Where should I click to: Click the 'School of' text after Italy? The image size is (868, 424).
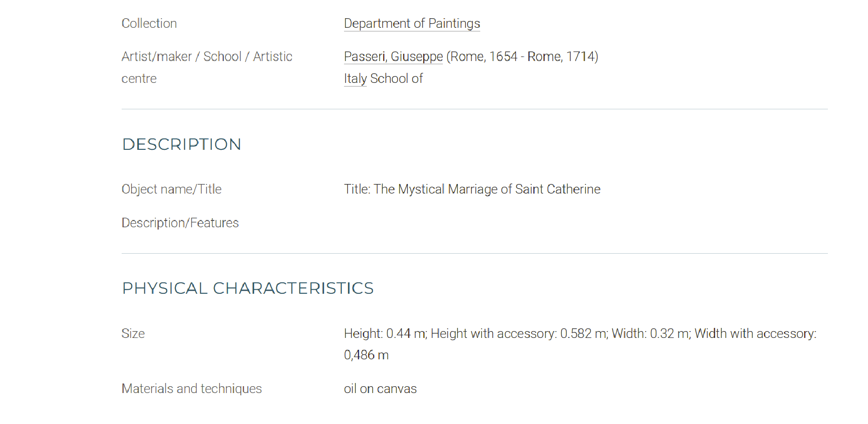(396, 79)
